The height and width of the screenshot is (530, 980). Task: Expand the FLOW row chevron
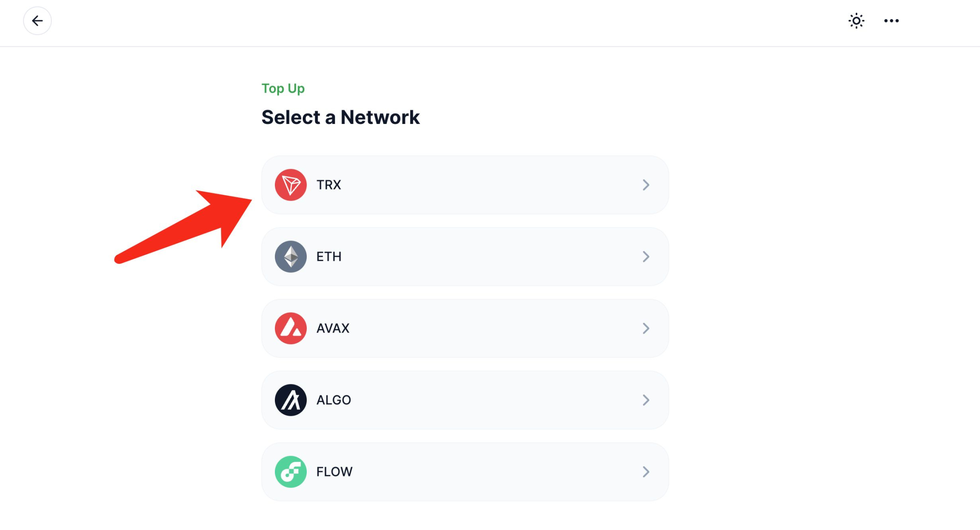pyautogui.click(x=646, y=472)
